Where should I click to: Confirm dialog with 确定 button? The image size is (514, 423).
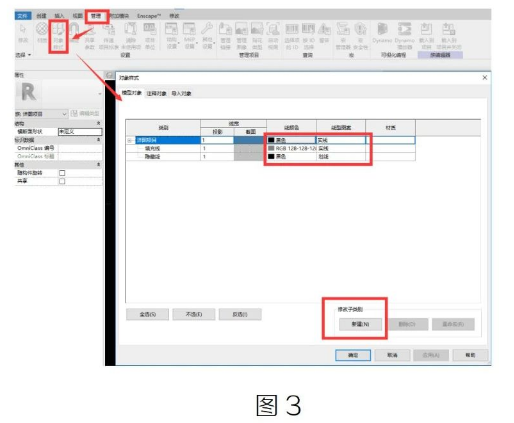353,355
